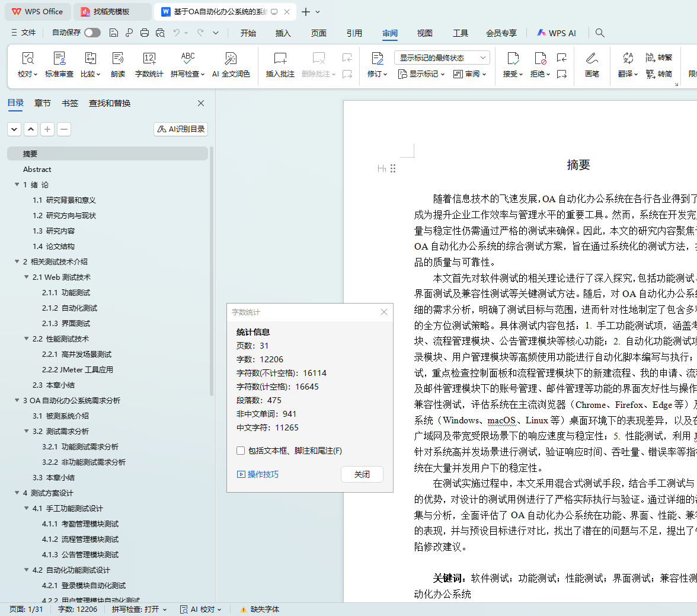Jump to 1.3 研究内容 in outline
The width and height of the screenshot is (697, 616).
(x=53, y=231)
